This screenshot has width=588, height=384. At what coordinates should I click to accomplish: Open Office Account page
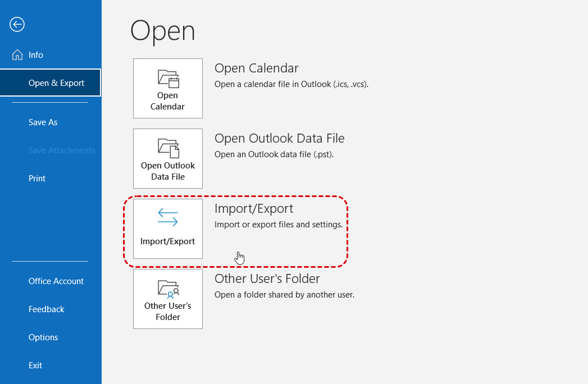tap(56, 281)
